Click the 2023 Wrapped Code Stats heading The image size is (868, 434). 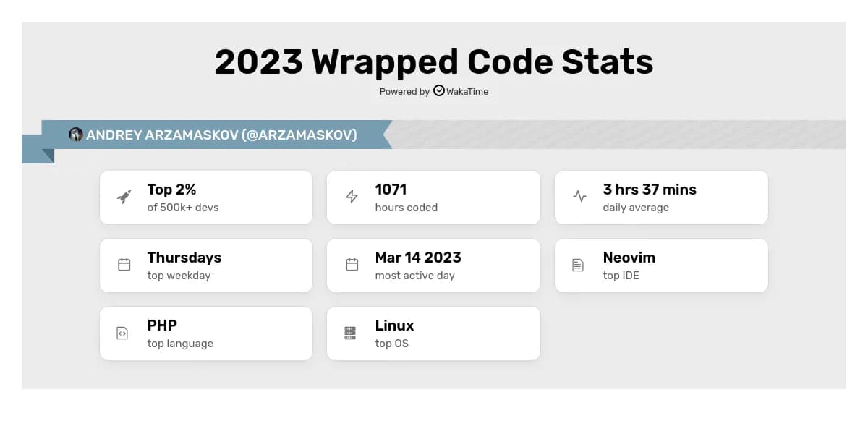(x=434, y=62)
